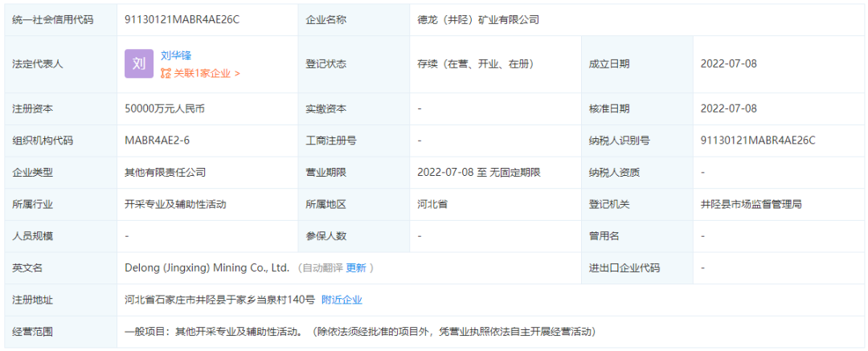
Task: Select company type 其他有限责任公司
Action: 166,173
